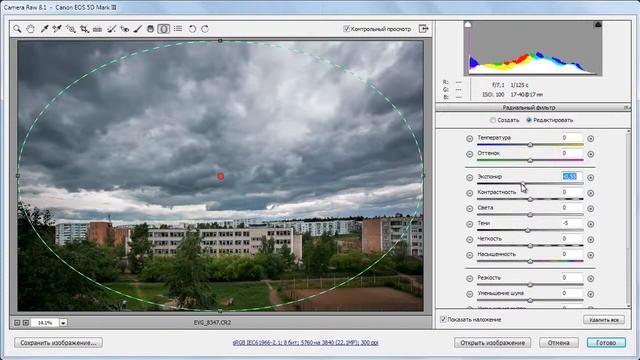The image size is (640, 360).
Task: Click plus icon next to Температура
Action: [x=590, y=139]
